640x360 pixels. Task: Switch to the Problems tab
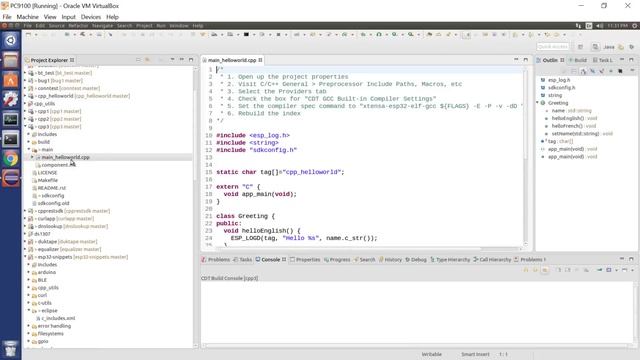216,260
